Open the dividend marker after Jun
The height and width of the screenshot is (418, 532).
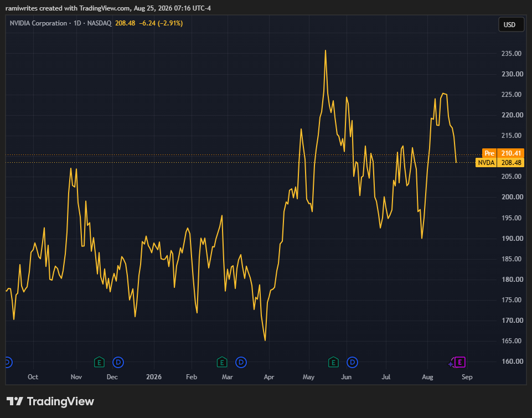point(352,362)
